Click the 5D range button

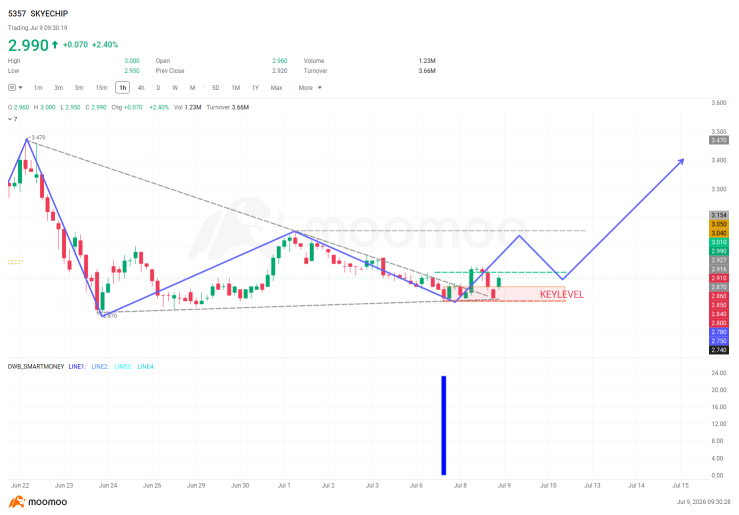coord(215,88)
